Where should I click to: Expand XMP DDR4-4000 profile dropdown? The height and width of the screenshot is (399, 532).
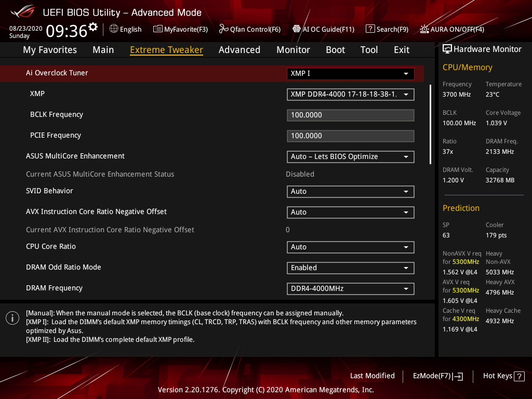351,95
